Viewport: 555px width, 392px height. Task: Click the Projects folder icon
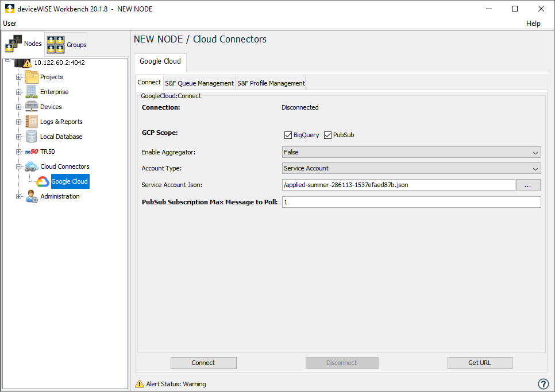(32, 77)
